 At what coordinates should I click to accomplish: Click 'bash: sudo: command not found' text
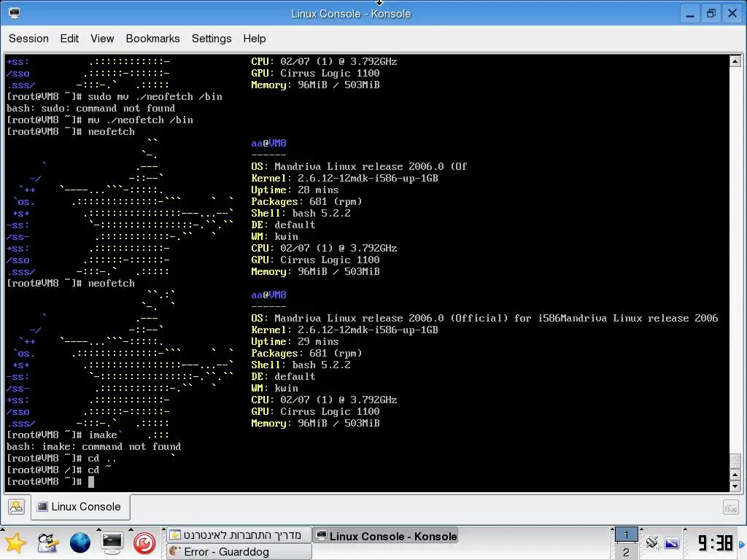pyautogui.click(x=91, y=108)
